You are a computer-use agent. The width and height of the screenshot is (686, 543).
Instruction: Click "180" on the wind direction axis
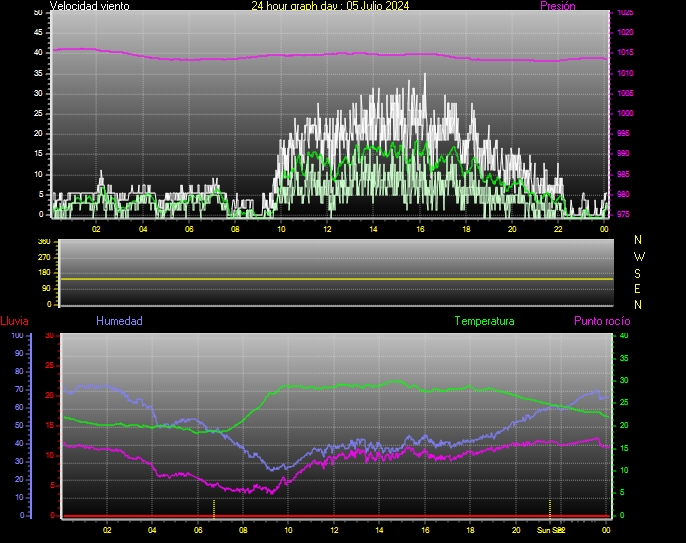pos(44,273)
